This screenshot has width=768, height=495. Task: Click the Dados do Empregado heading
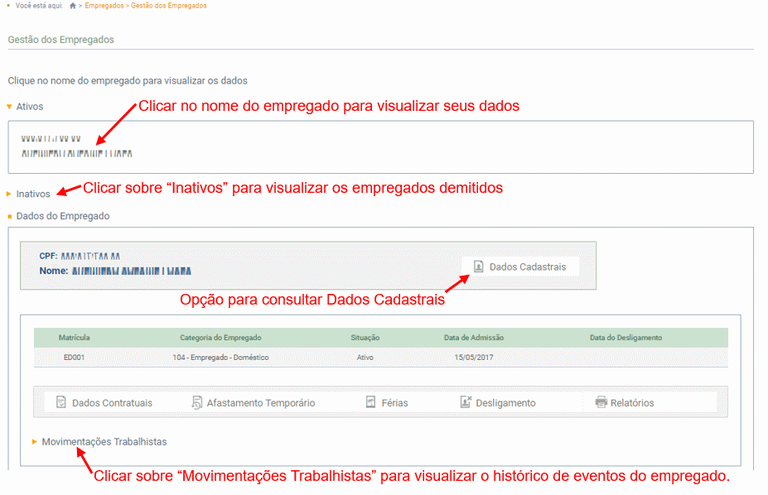(x=63, y=216)
